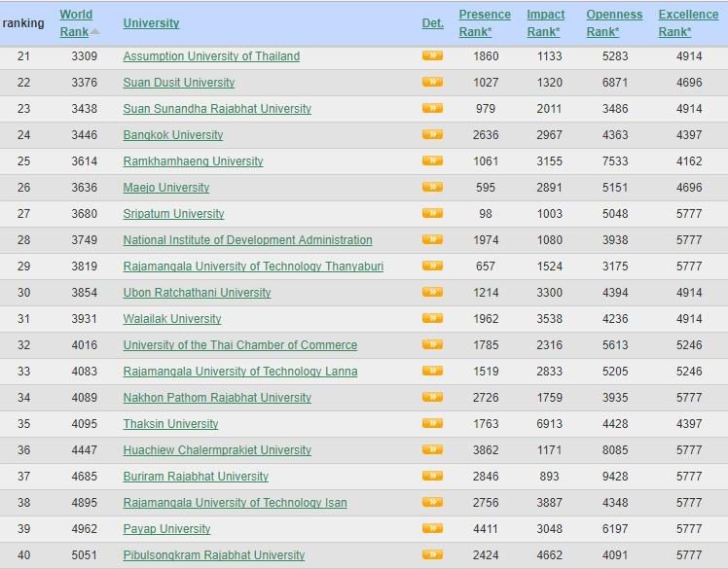Open details icon for Thaksin University
The height and width of the screenshot is (569, 728).
pos(432,423)
